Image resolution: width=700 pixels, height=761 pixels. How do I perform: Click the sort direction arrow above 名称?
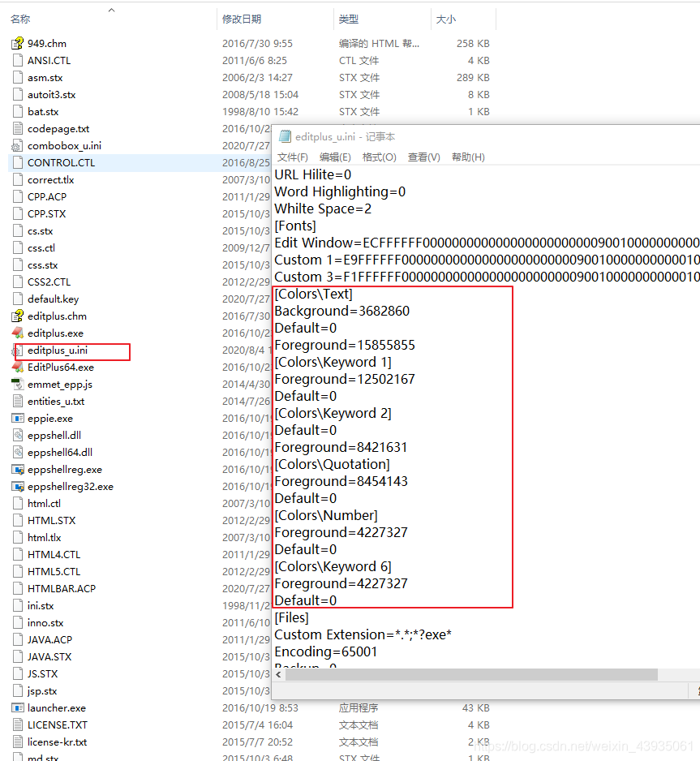pos(112,10)
